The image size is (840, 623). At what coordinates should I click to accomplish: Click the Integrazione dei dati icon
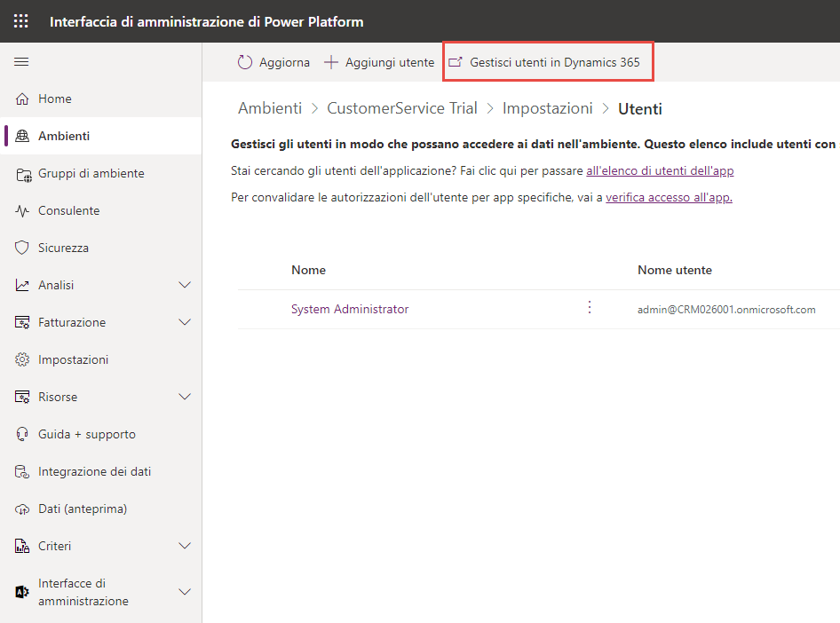(22, 471)
